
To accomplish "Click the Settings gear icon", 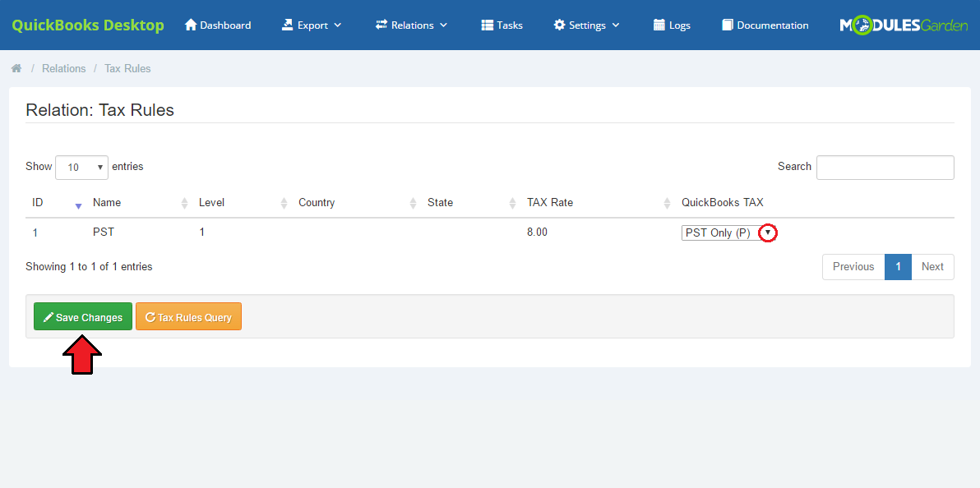I will tap(559, 25).
